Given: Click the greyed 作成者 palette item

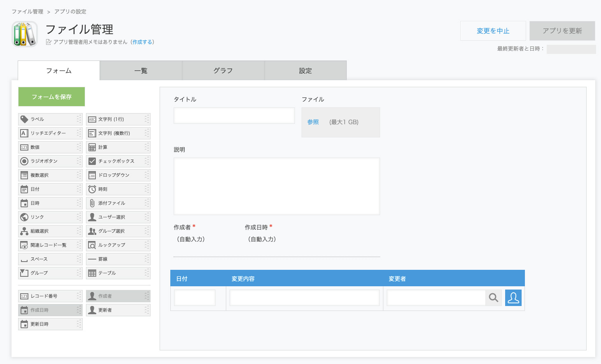Looking at the screenshot, I should (118, 296).
